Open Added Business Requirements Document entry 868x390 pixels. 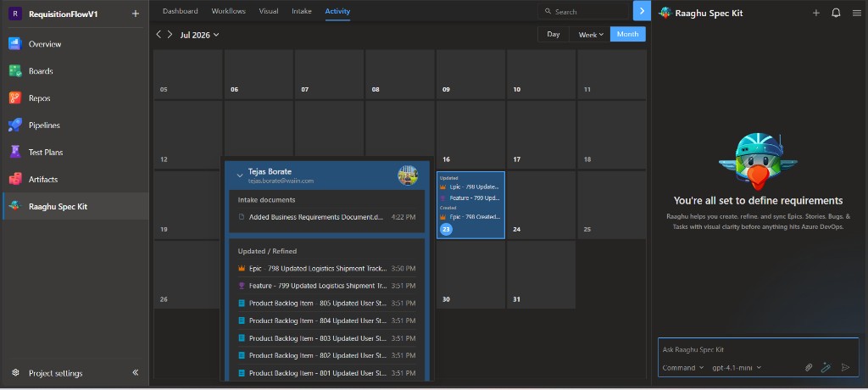pos(326,217)
